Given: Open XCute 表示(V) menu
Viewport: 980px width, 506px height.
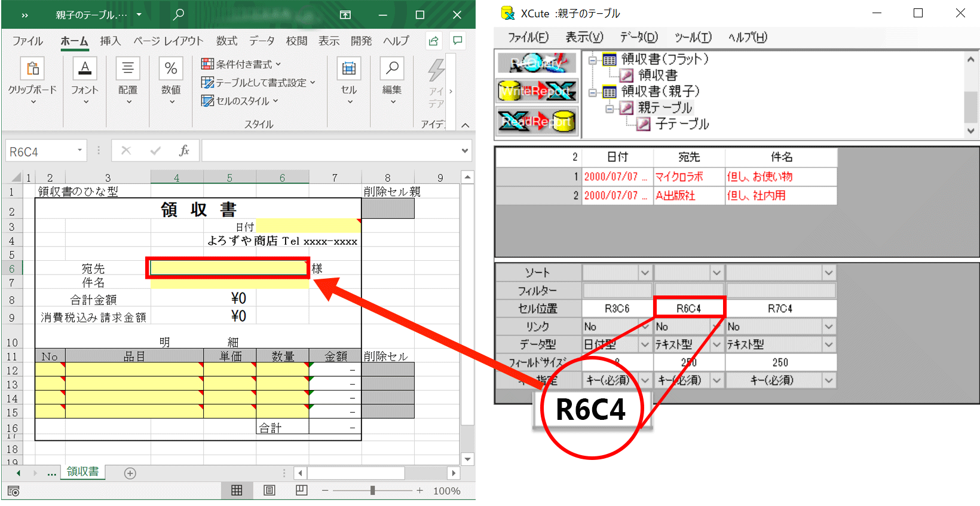Looking at the screenshot, I should [584, 37].
